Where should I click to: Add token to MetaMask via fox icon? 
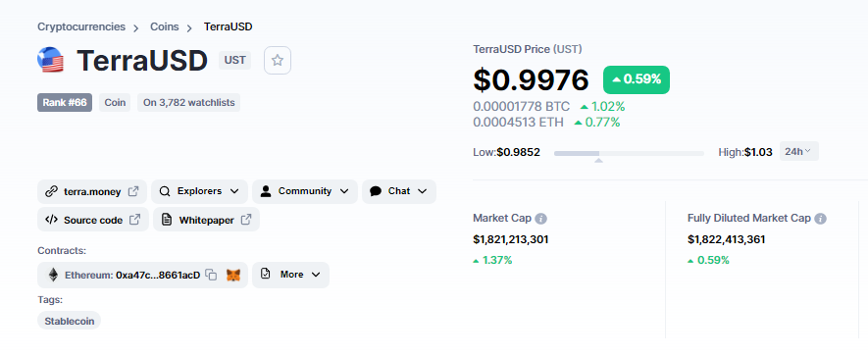tap(233, 275)
